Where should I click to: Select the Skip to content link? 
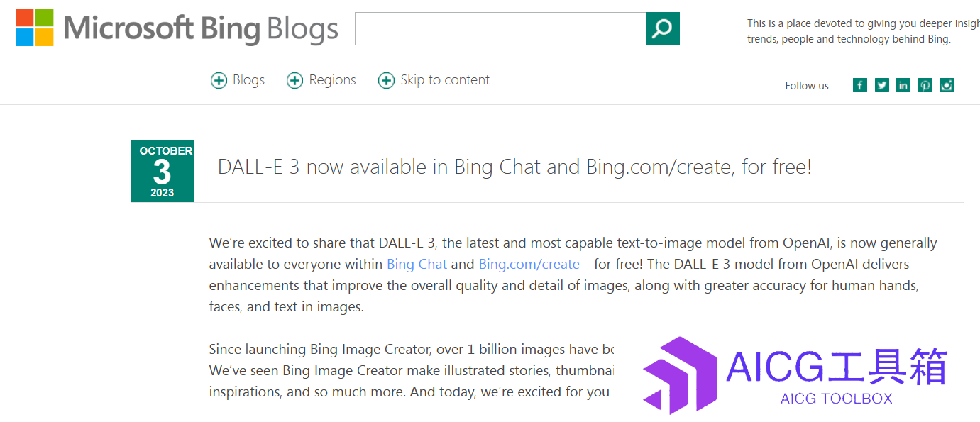pos(445,80)
